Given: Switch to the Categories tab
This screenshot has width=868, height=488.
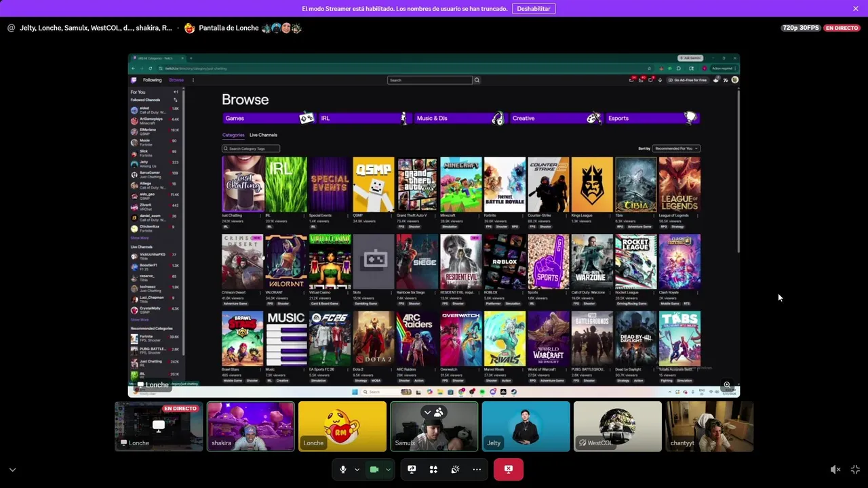Looking at the screenshot, I should pyautogui.click(x=233, y=135).
